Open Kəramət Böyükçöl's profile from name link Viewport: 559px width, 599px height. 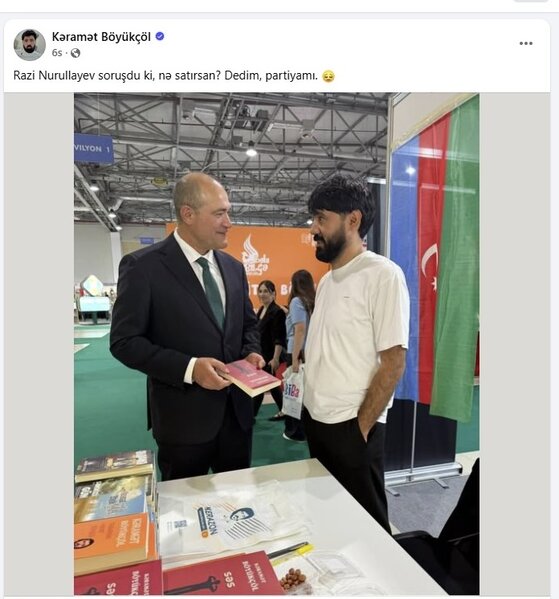[101, 37]
